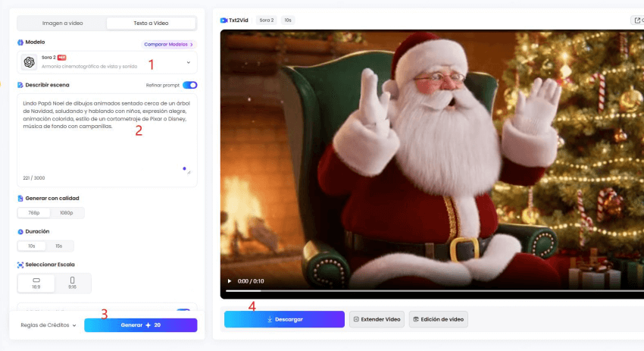Expand Reglas de Créditos dropdown
Screen dimensions: 644x351
48,325
